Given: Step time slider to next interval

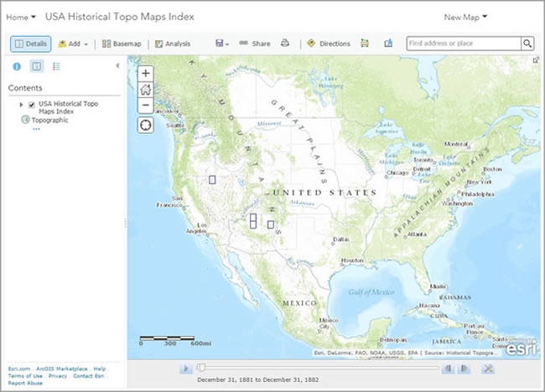Looking at the screenshot, I should 464,369.
